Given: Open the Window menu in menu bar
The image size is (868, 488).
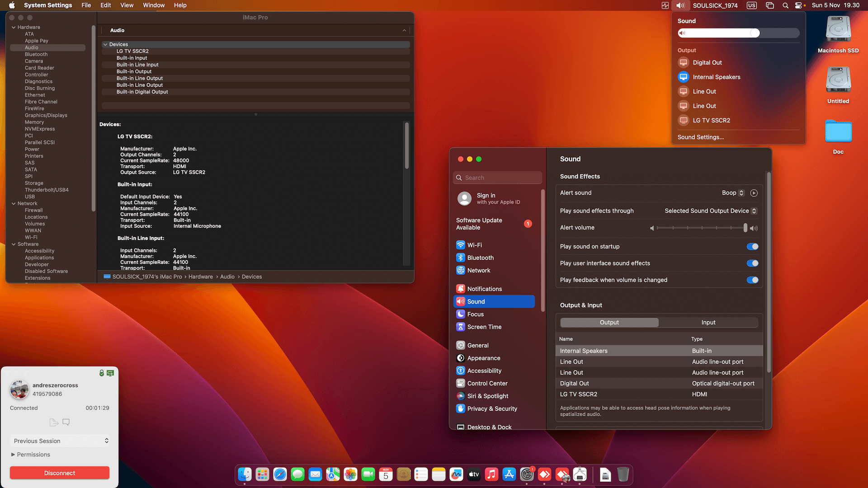Looking at the screenshot, I should click(x=154, y=5).
